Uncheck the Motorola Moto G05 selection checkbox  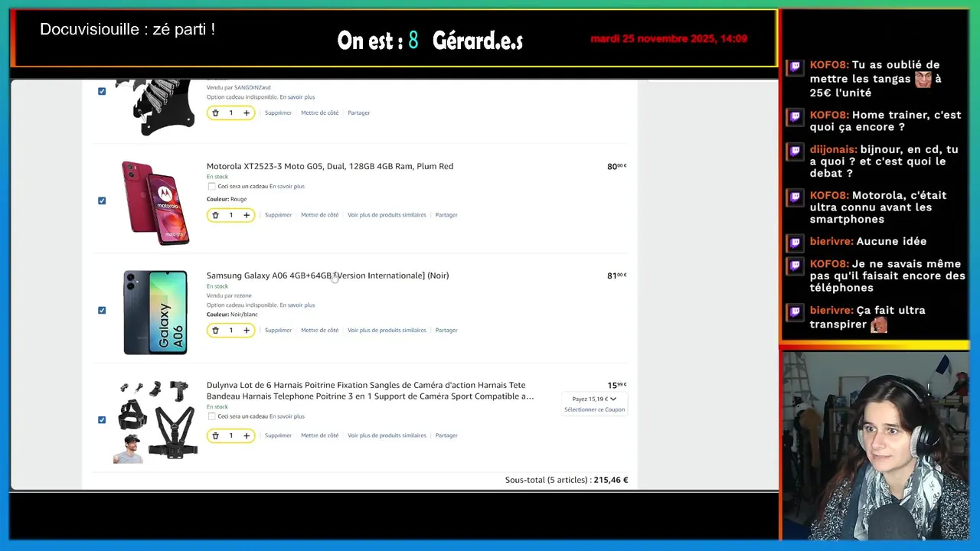coord(102,201)
